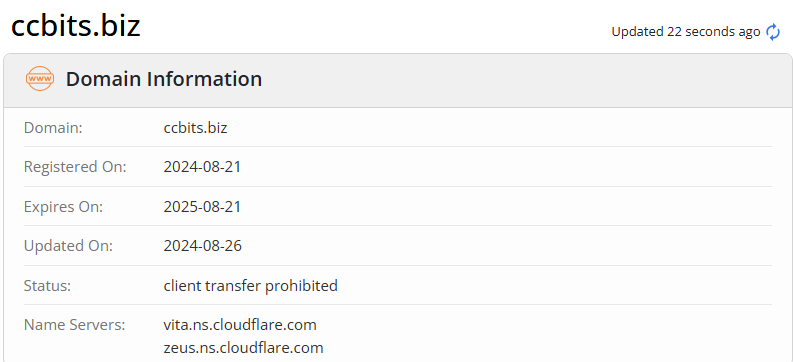Click the blue refresh arrows icon
Screen dimensions: 793x362
(x=773, y=32)
